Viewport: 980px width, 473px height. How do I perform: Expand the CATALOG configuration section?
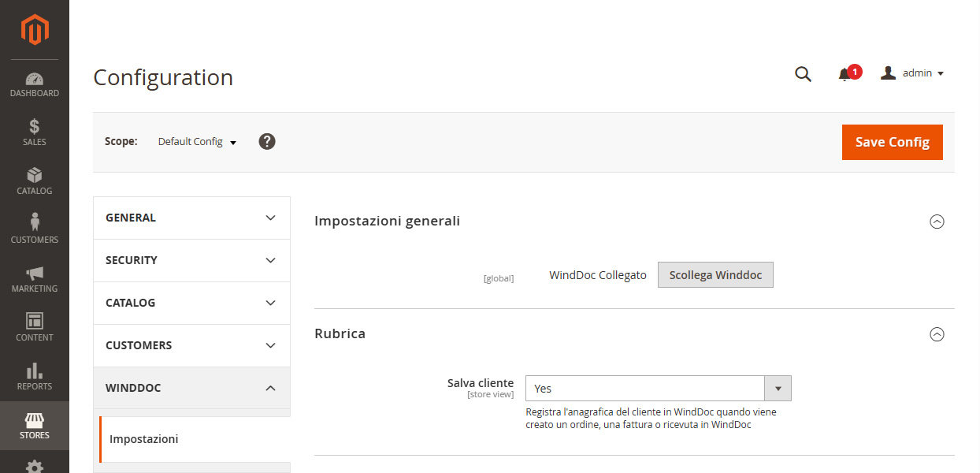(191, 303)
